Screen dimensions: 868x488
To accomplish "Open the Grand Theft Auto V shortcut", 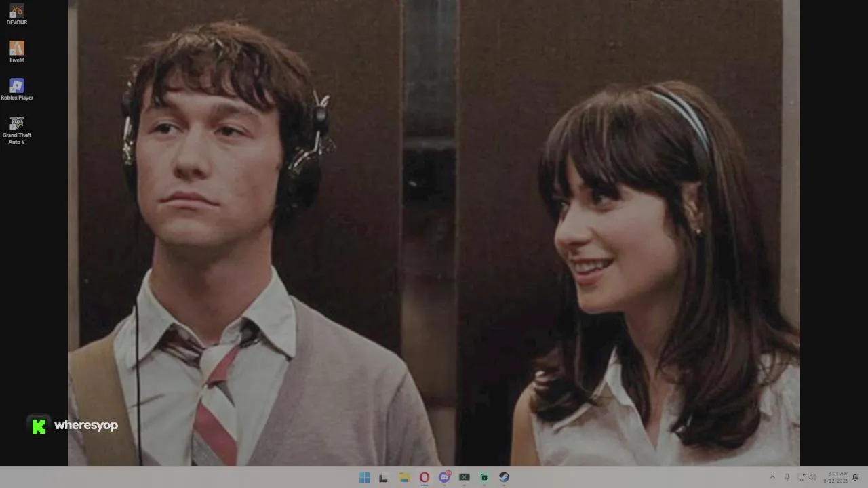I will coord(17,130).
